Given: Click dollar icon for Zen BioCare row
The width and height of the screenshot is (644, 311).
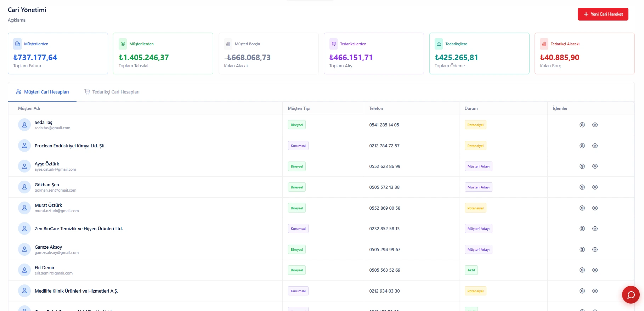Looking at the screenshot, I should click(x=582, y=229).
